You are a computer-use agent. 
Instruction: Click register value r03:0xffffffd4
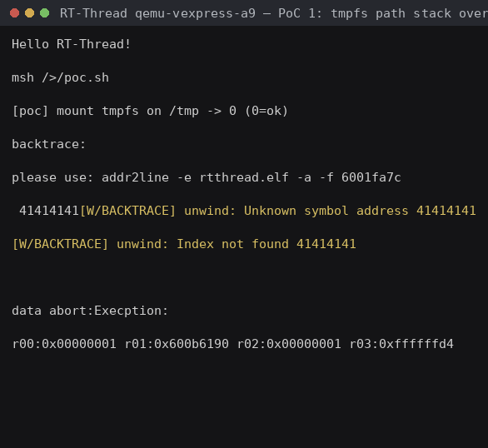click(401, 344)
